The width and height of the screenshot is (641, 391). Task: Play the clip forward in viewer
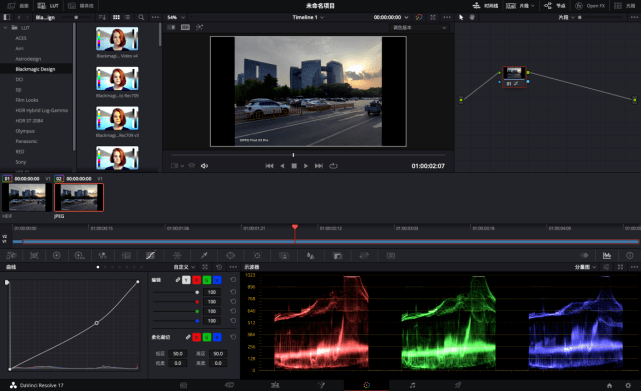pos(305,166)
